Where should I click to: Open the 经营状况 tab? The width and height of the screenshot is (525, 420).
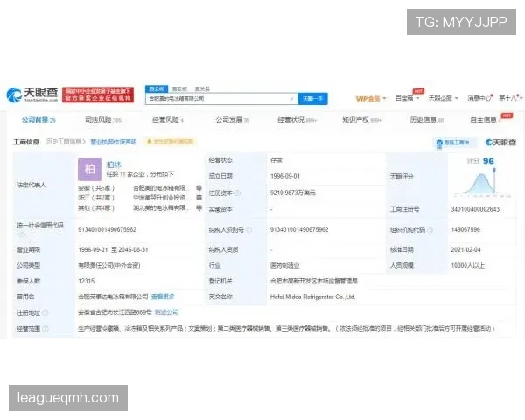(297, 120)
